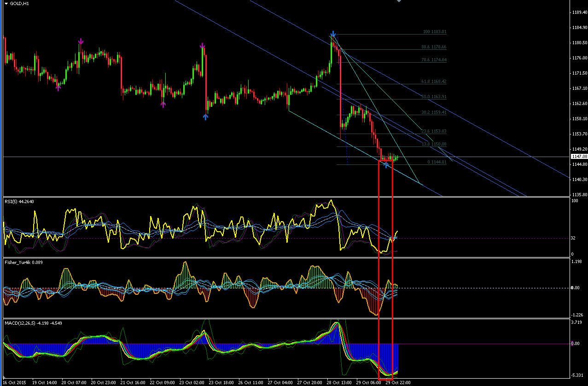The image size is (588, 386).
Task: Open the GOLD,H1 chart menu triangle
Action: tap(6, 3)
